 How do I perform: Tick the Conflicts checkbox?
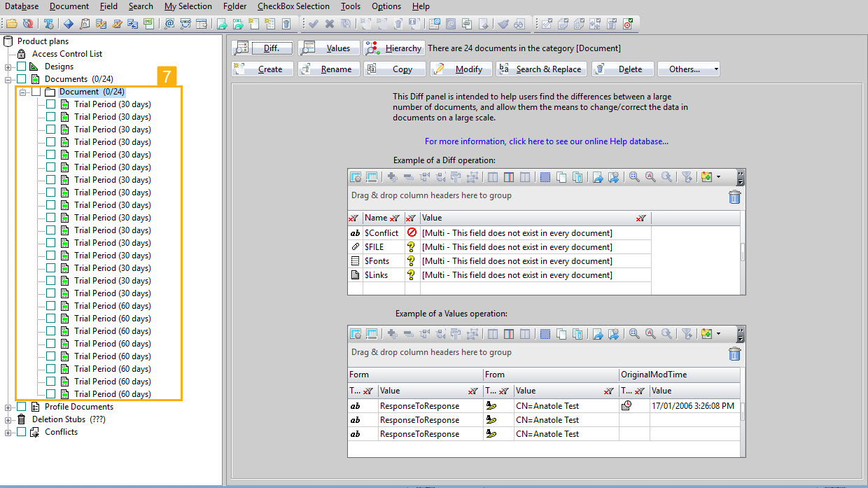tap(22, 432)
